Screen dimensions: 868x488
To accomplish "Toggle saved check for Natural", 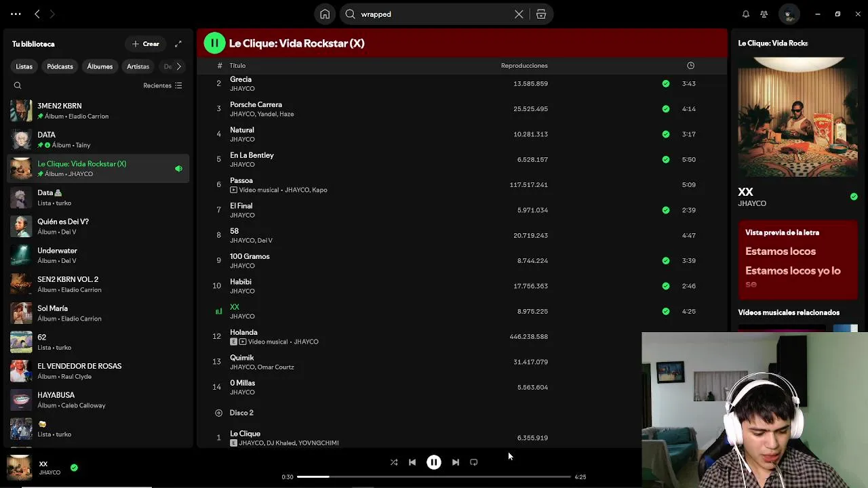I will [666, 134].
